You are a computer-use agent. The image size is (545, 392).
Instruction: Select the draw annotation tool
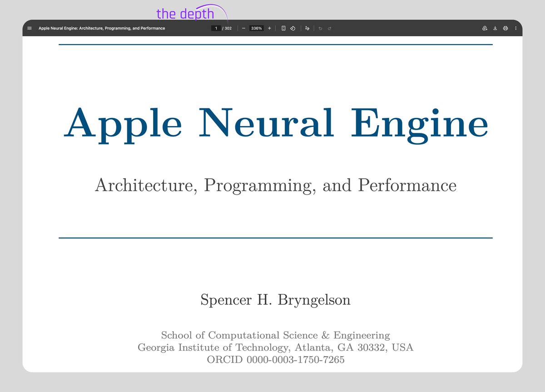pyautogui.click(x=307, y=28)
